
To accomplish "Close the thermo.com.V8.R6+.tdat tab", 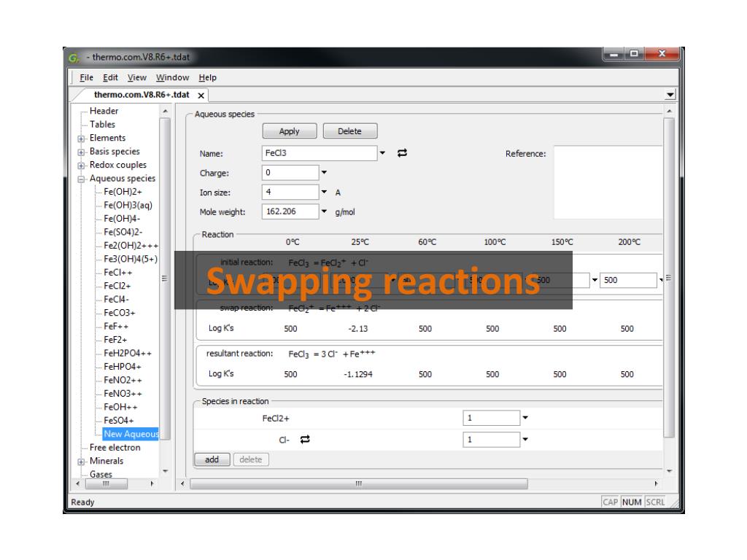I will click(x=201, y=96).
